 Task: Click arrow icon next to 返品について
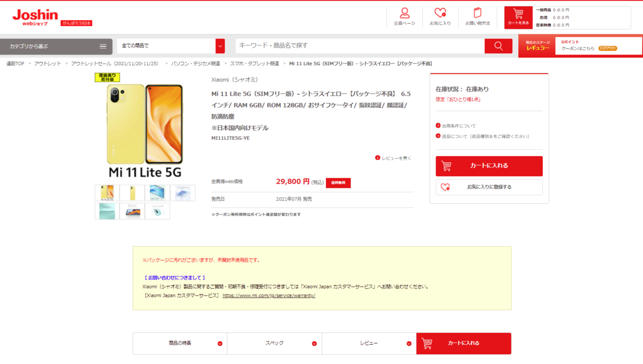[x=438, y=136]
